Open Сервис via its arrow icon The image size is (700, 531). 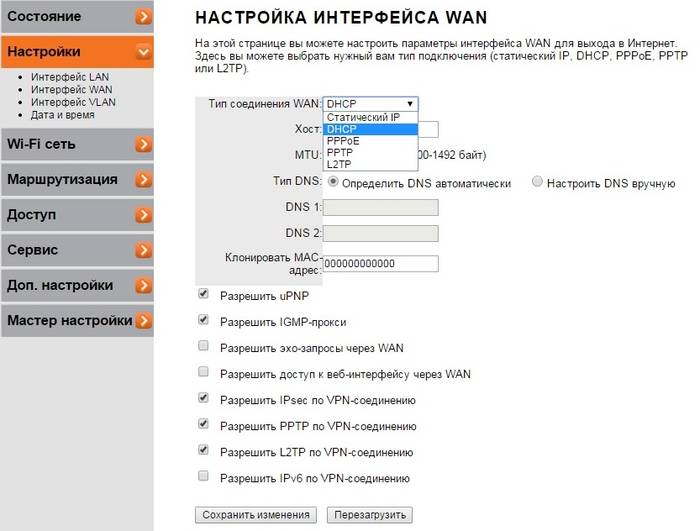click(144, 250)
